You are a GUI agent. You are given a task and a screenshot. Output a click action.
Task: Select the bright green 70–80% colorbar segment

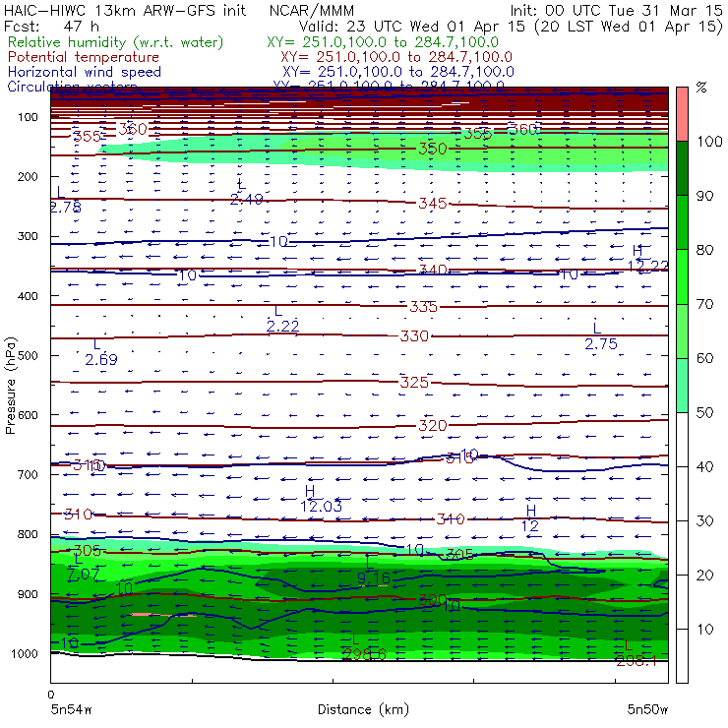pos(682,276)
